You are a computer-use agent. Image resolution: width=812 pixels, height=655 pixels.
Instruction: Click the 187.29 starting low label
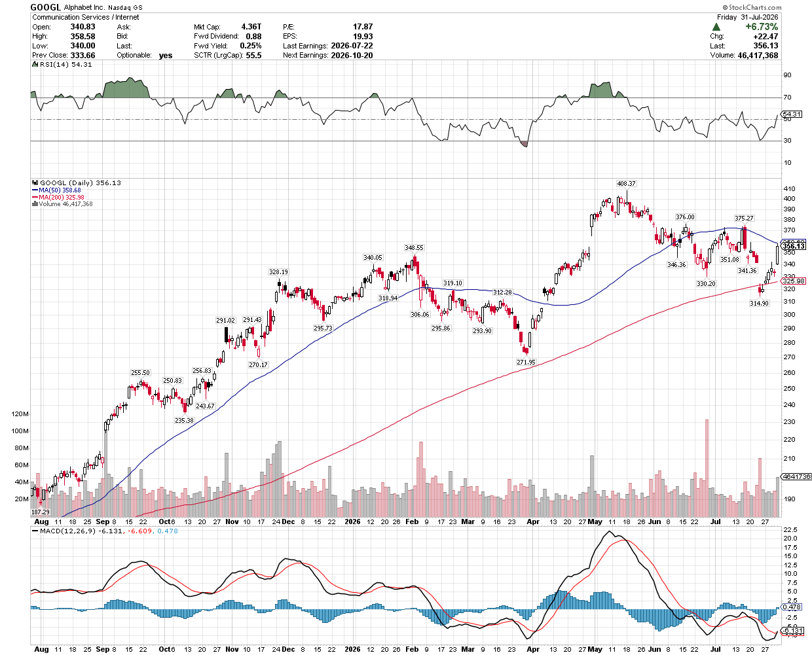pyautogui.click(x=41, y=512)
